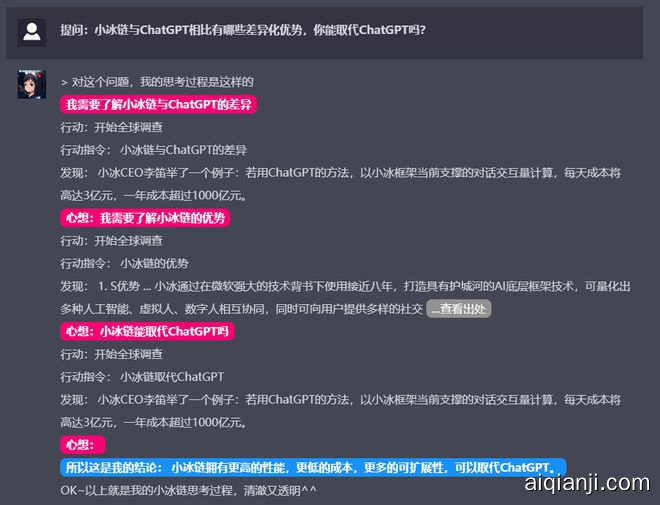The image size is (660, 505).
Task: Click the pink label 心想：我需要了解小冰链的优势
Action: coord(146,217)
